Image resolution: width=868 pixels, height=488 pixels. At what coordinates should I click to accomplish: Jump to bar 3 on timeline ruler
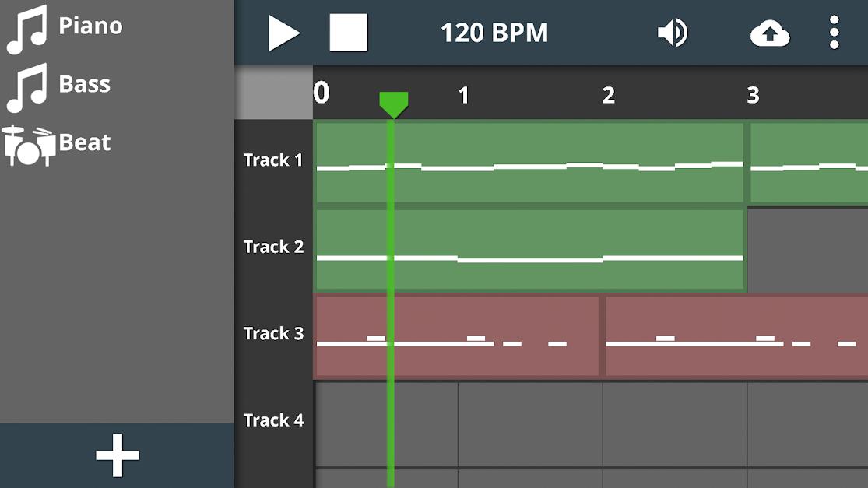[x=753, y=95]
